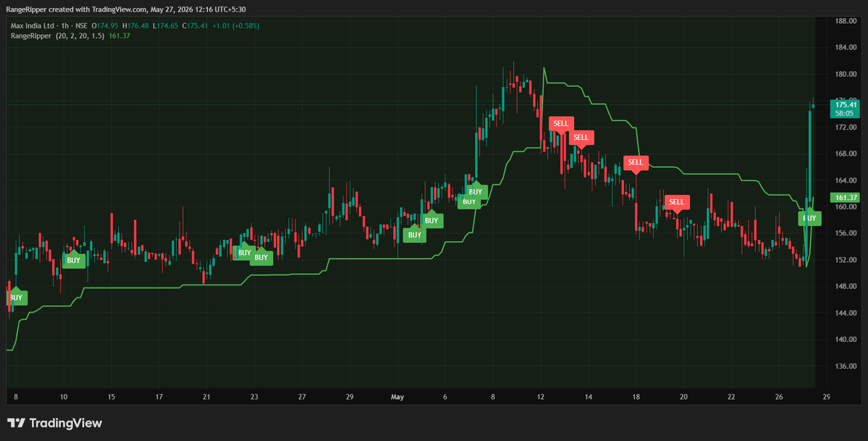Click the 175.41 current price tag
This screenshot has width=868, height=441.
point(846,104)
